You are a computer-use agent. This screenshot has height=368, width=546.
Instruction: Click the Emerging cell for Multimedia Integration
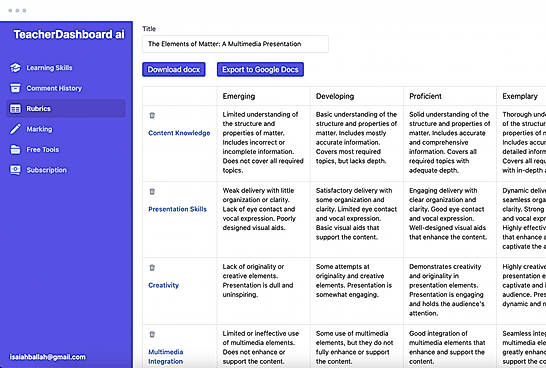coord(263,346)
